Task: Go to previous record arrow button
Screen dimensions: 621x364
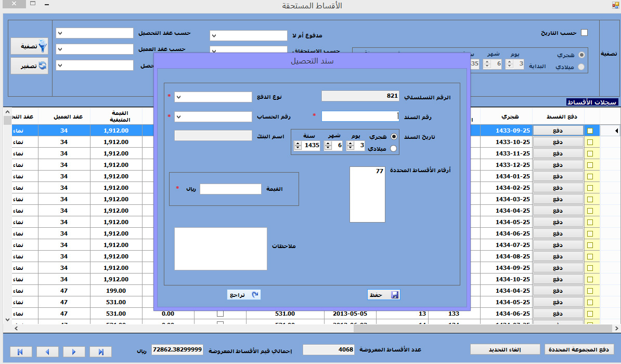Action: [x=47, y=352]
